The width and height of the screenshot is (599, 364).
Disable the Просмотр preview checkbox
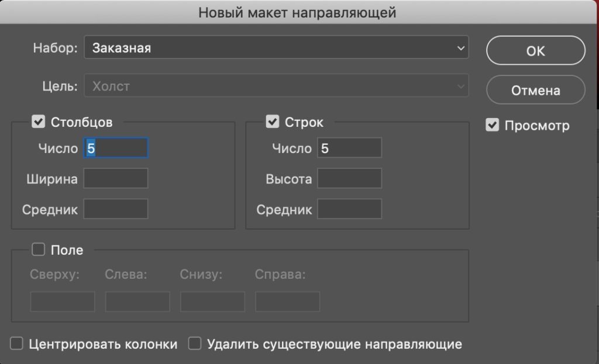pyautogui.click(x=493, y=125)
